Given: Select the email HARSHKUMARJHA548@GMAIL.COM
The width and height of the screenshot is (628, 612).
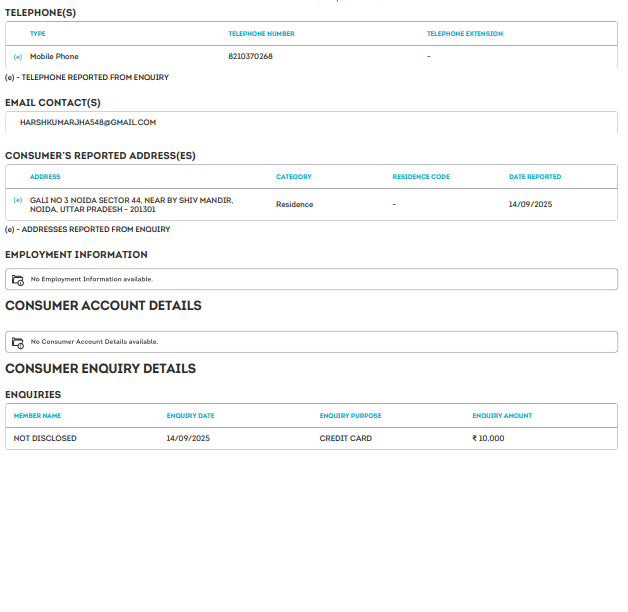Looking at the screenshot, I should tap(88, 123).
